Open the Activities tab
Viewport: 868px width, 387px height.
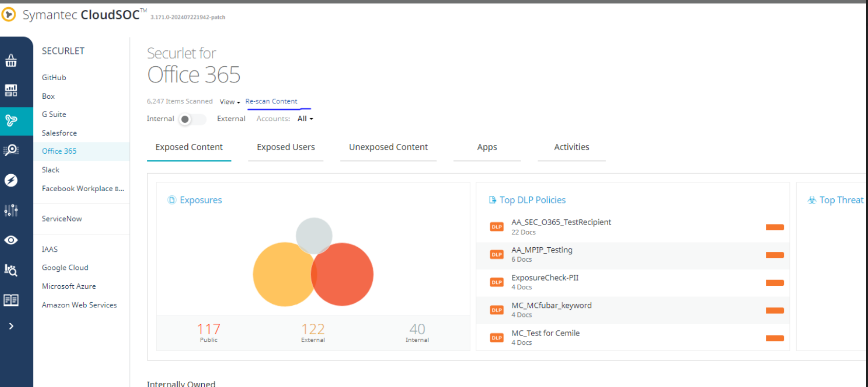[x=571, y=147]
